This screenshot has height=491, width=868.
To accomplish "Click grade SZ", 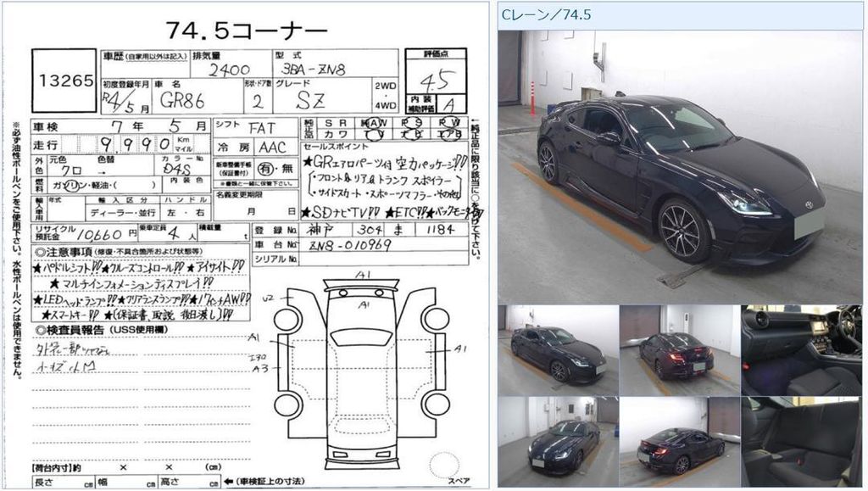I will click(x=310, y=100).
